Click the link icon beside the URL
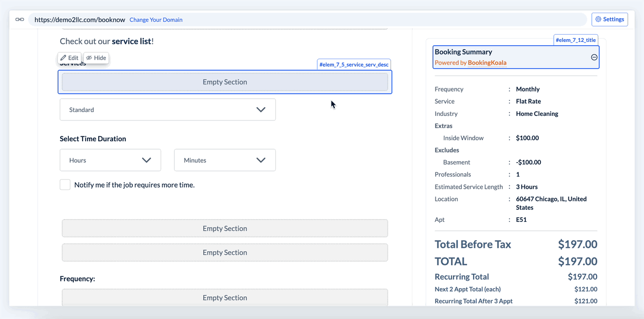The width and height of the screenshot is (644, 319). point(19,19)
